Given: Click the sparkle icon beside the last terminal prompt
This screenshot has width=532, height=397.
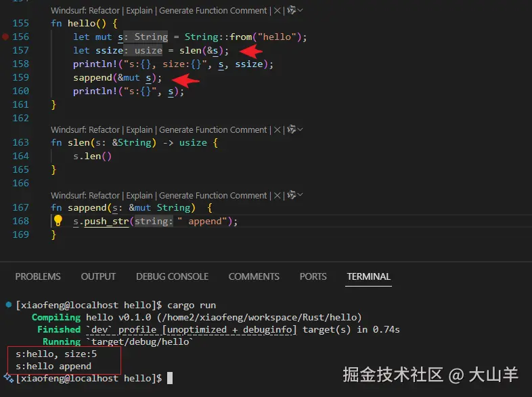Looking at the screenshot, I should 7,377.
